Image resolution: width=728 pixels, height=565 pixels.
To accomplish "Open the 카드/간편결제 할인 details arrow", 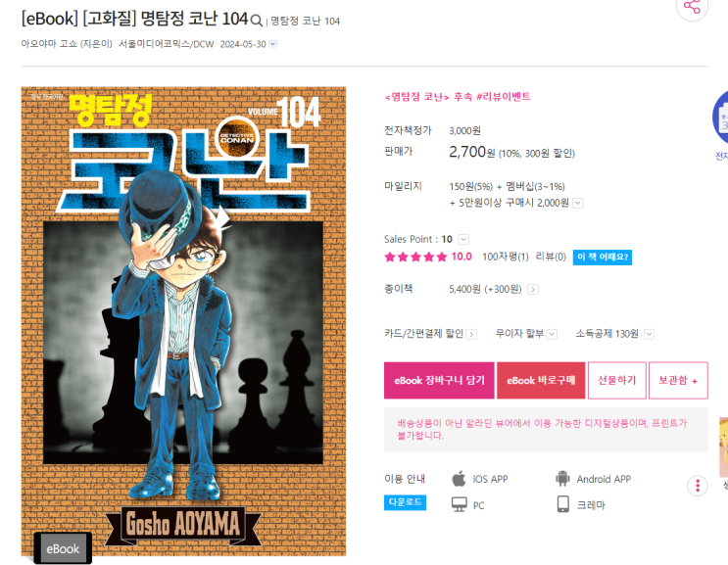I will click(x=471, y=335).
